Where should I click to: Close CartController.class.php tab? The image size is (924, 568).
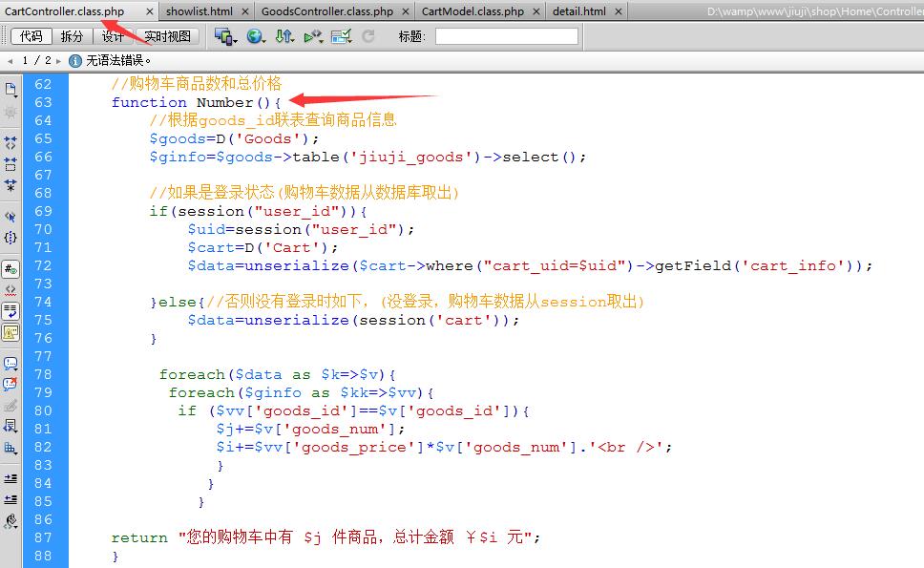150,11
